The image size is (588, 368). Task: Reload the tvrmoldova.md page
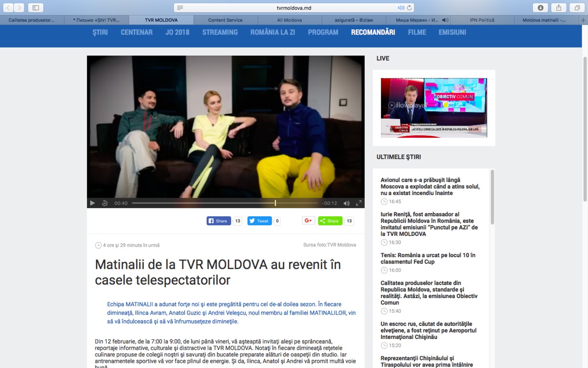pos(409,8)
